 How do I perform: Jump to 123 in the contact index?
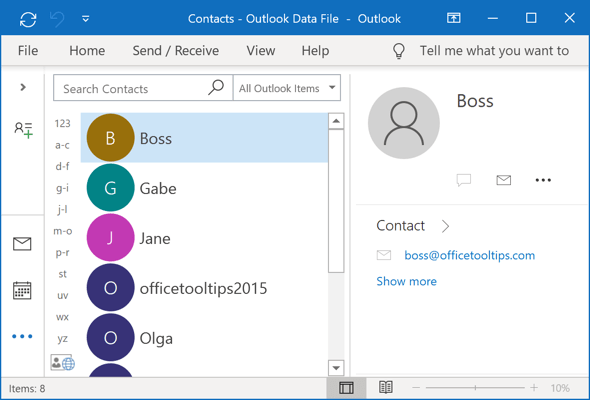62,123
